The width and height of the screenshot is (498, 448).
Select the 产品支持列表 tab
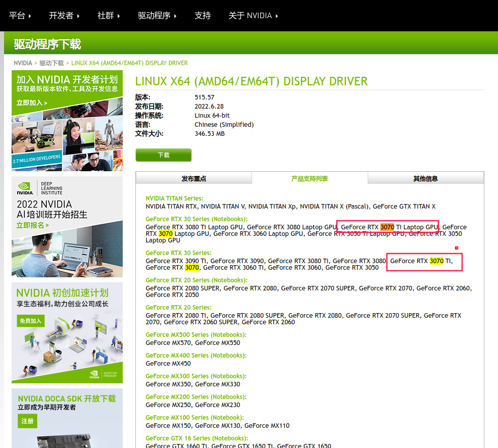(310, 178)
